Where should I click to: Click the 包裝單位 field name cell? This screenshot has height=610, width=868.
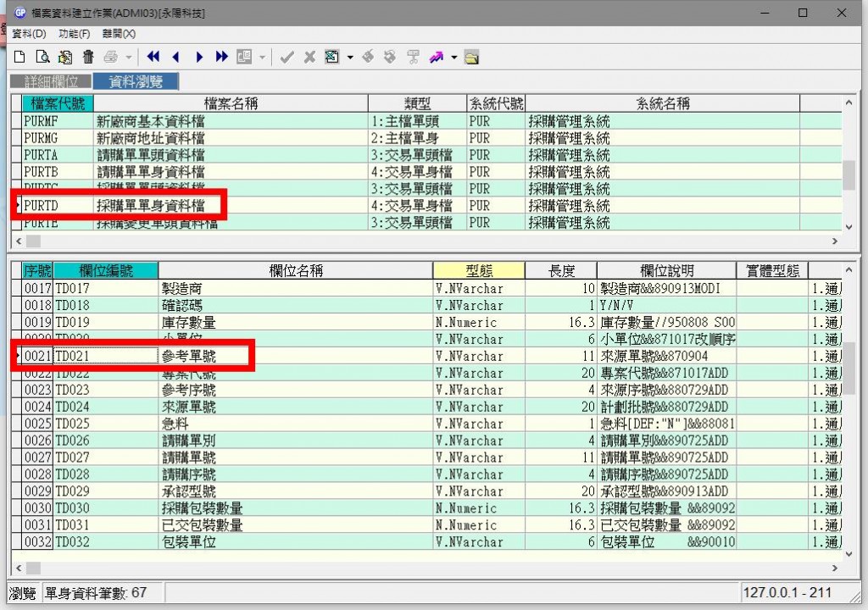coord(296,542)
